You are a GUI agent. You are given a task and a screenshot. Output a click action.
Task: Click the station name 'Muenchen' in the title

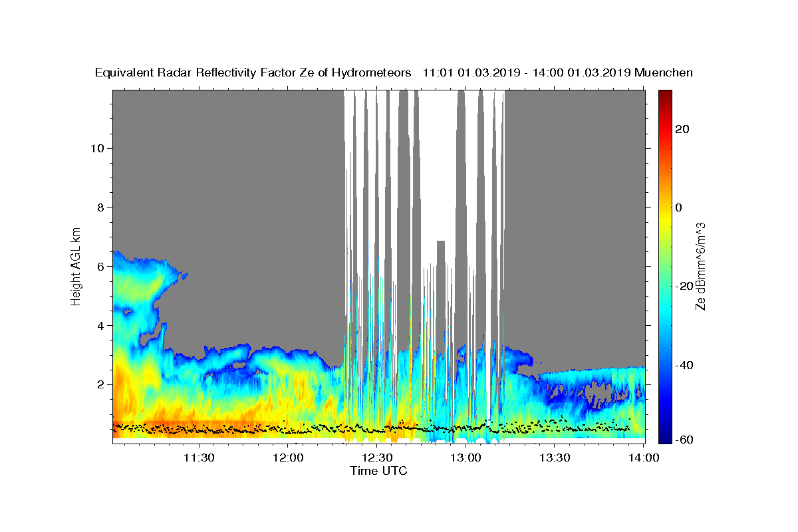[x=664, y=73]
